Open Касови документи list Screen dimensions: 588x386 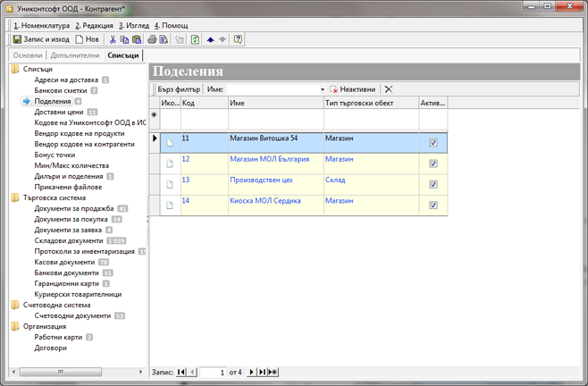tap(64, 262)
